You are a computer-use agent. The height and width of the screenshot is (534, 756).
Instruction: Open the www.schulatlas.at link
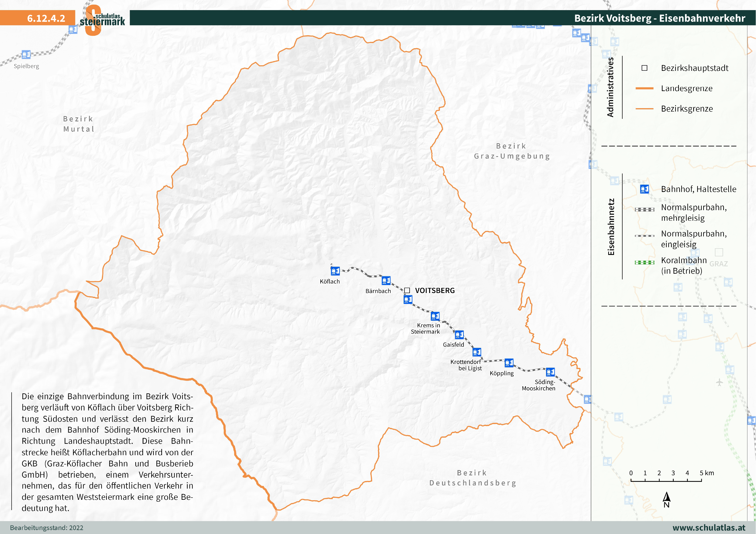(709, 527)
